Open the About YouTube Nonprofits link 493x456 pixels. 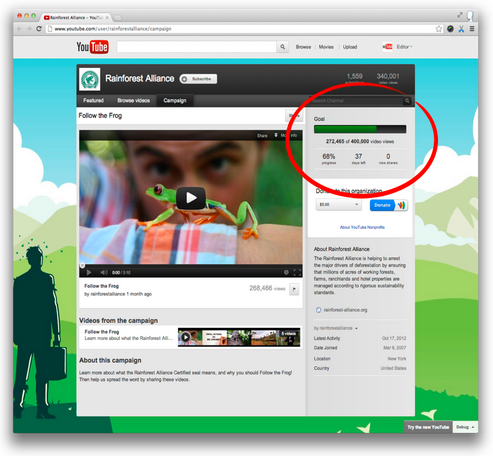(x=362, y=227)
